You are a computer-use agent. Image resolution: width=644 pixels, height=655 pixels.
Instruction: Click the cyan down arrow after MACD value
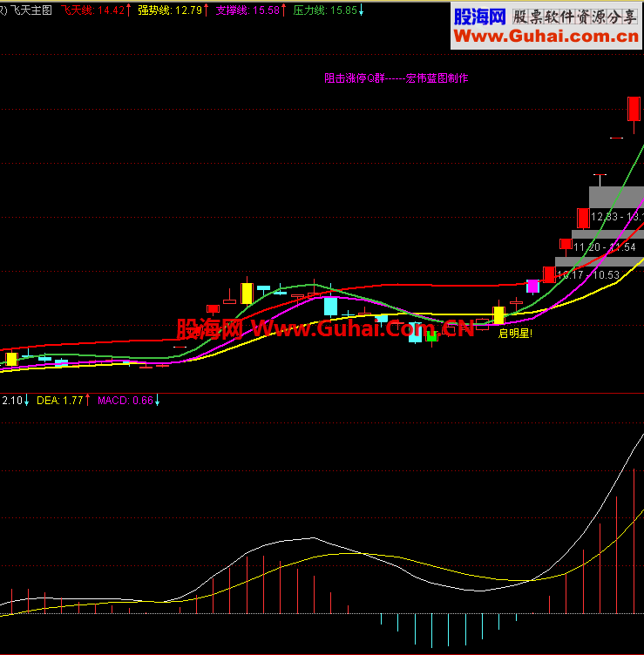point(157,401)
